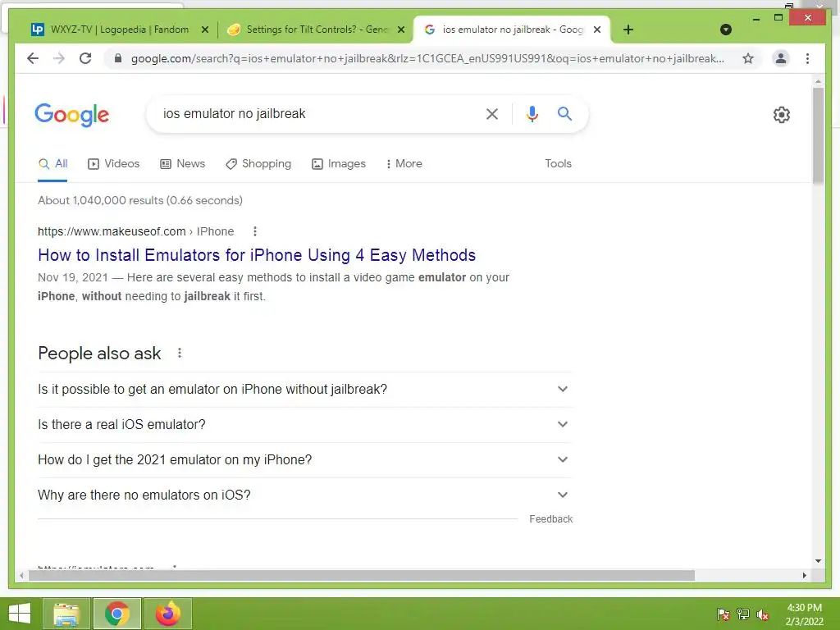This screenshot has height=630, width=840.
Task: View site info via padlock icon
Action: click(118, 58)
